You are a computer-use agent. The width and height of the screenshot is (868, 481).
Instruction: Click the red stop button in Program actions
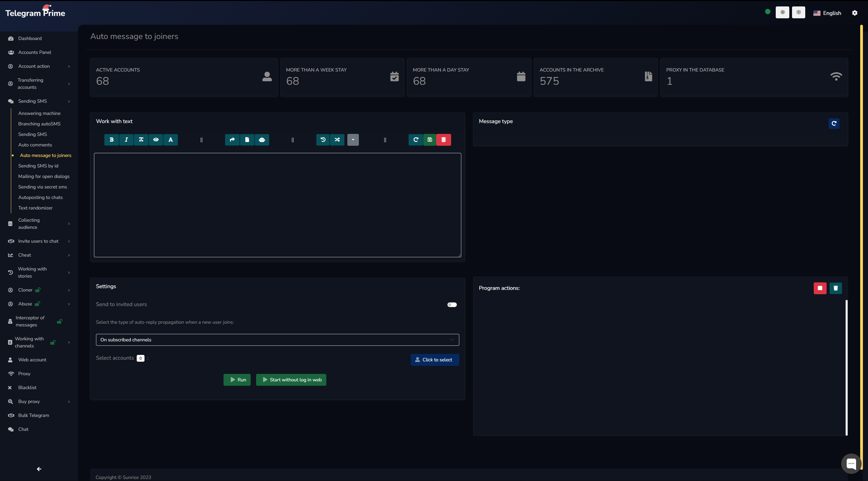tap(820, 288)
